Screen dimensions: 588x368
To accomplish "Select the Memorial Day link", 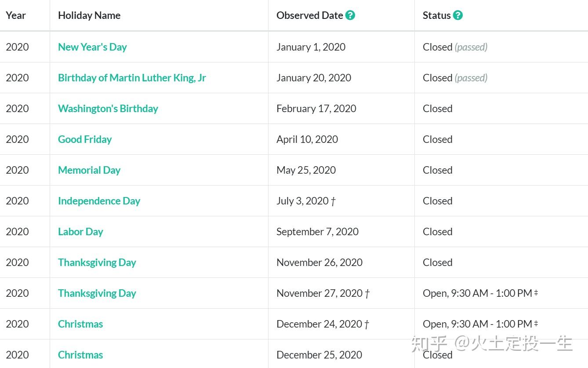I will [x=89, y=170].
